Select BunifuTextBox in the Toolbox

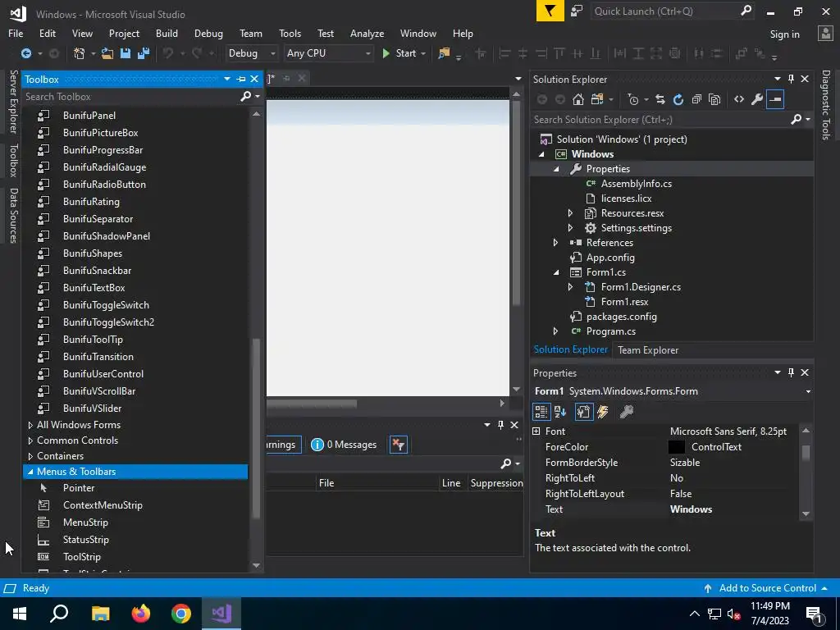click(94, 288)
